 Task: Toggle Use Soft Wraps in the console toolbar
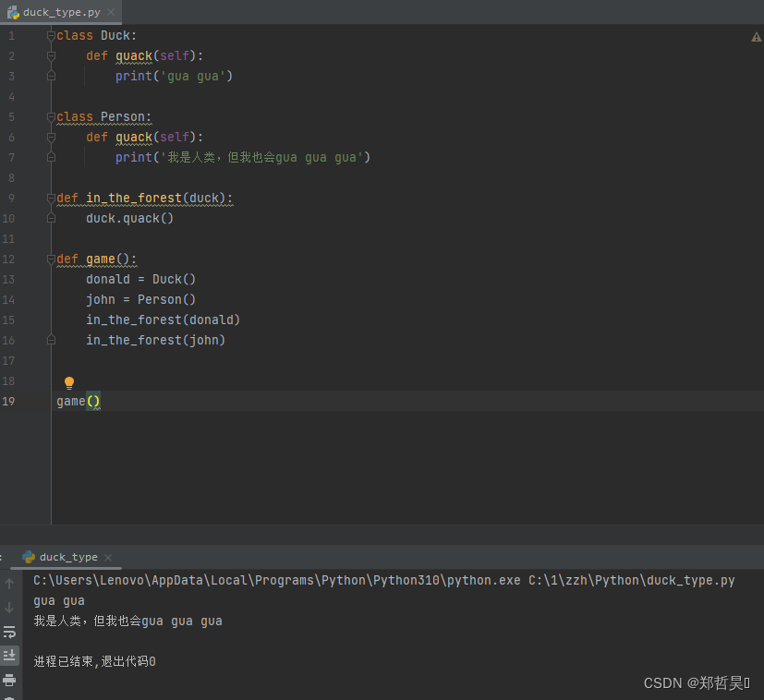click(10, 632)
